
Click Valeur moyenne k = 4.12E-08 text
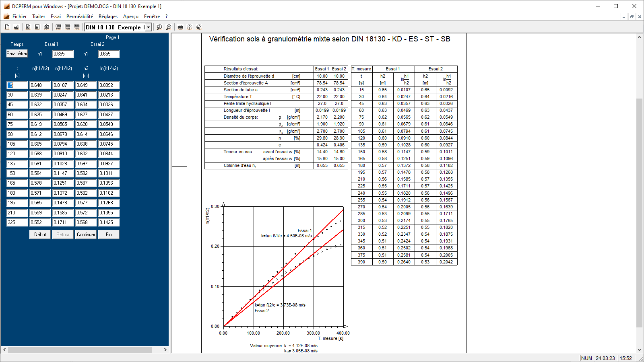pos(284,346)
